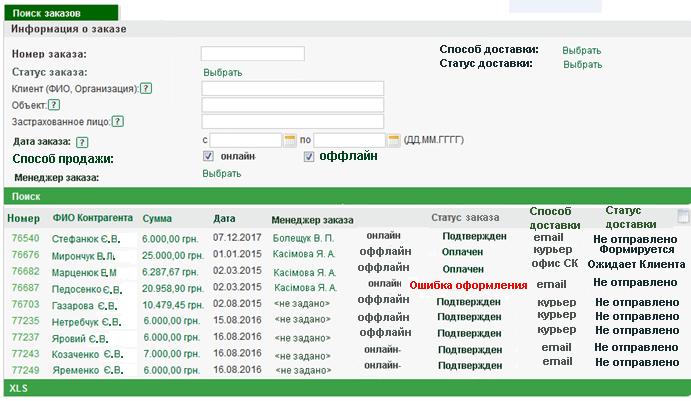The width and height of the screenshot is (691, 401).
Task: Open calendar picker for end date
Action: (x=393, y=140)
